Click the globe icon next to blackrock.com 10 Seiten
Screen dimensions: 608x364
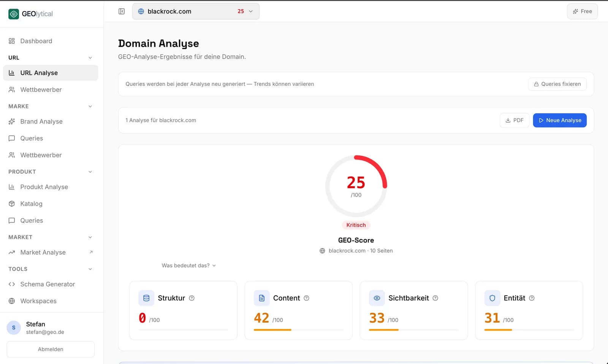[322, 251]
